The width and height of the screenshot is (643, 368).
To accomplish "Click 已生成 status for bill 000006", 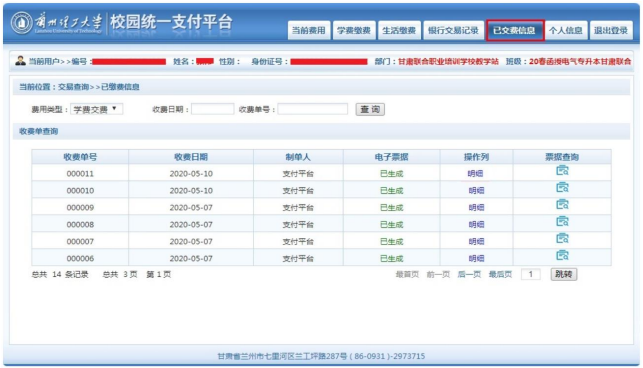I will pyautogui.click(x=392, y=258).
